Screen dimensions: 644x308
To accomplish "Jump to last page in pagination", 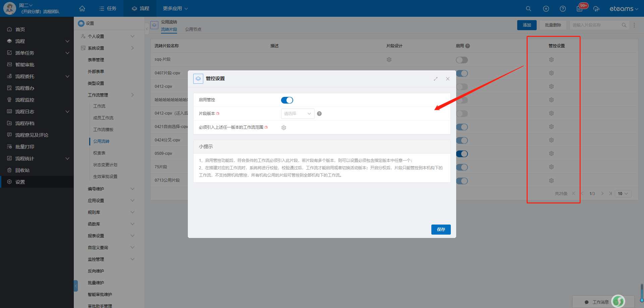I will pos(610,194).
